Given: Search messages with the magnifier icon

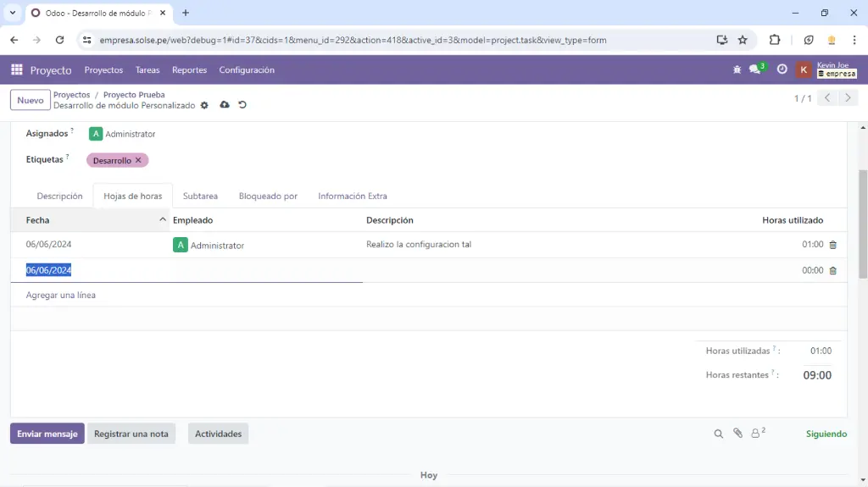Looking at the screenshot, I should click(718, 434).
